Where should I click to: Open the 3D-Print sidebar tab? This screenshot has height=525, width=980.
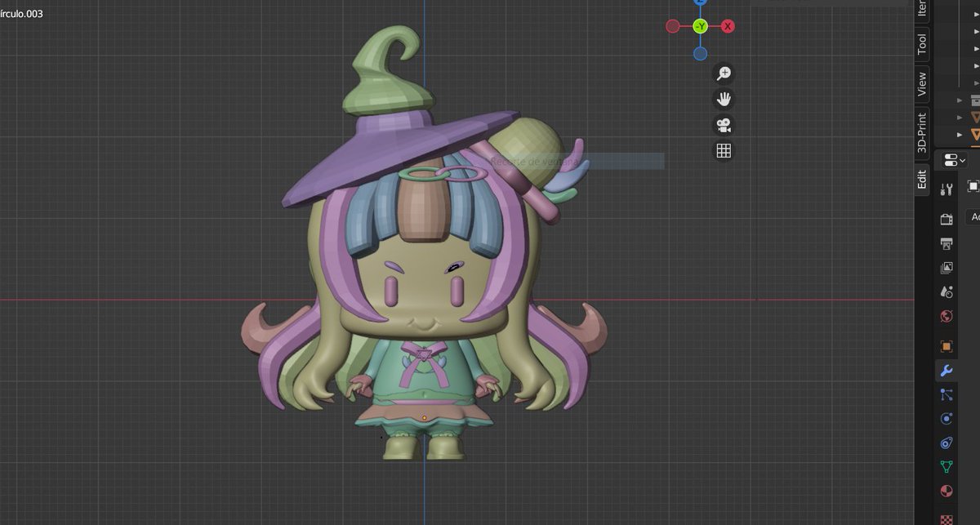921,132
